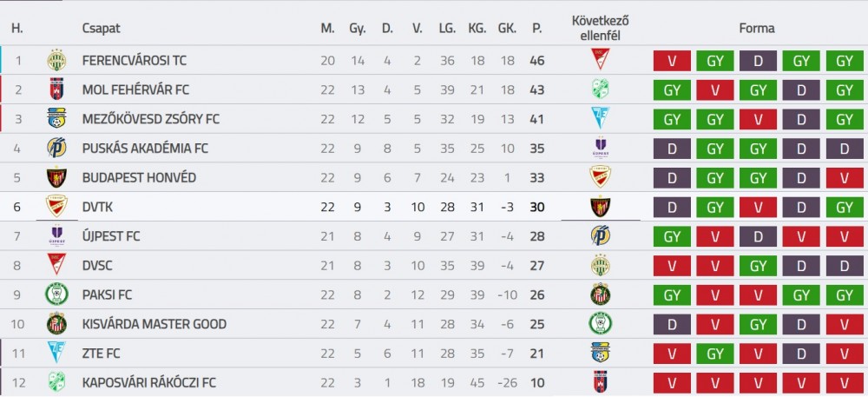Open the KISVÁRDA MASTER GOOD team link
This screenshot has width=868, height=397.
click(154, 324)
